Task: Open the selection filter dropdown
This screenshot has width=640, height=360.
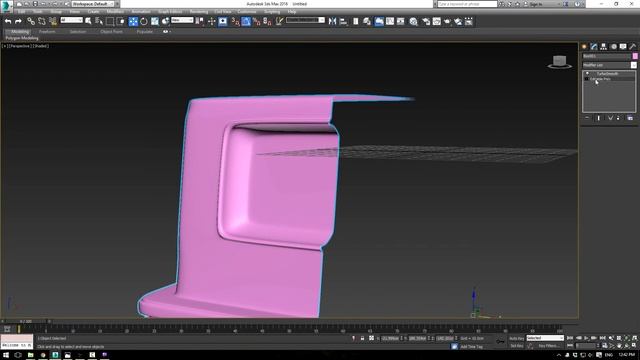Action: (x=71, y=20)
